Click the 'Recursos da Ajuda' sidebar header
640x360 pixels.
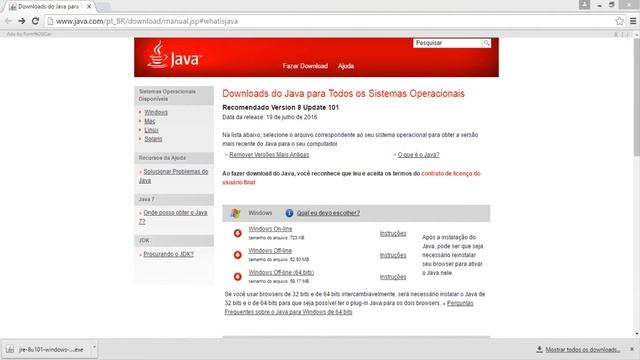point(174,158)
